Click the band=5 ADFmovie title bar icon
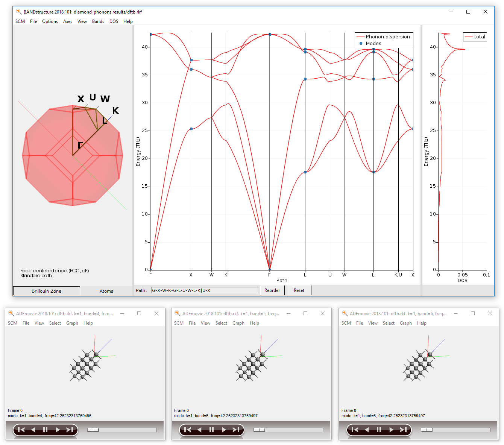 click(x=177, y=313)
